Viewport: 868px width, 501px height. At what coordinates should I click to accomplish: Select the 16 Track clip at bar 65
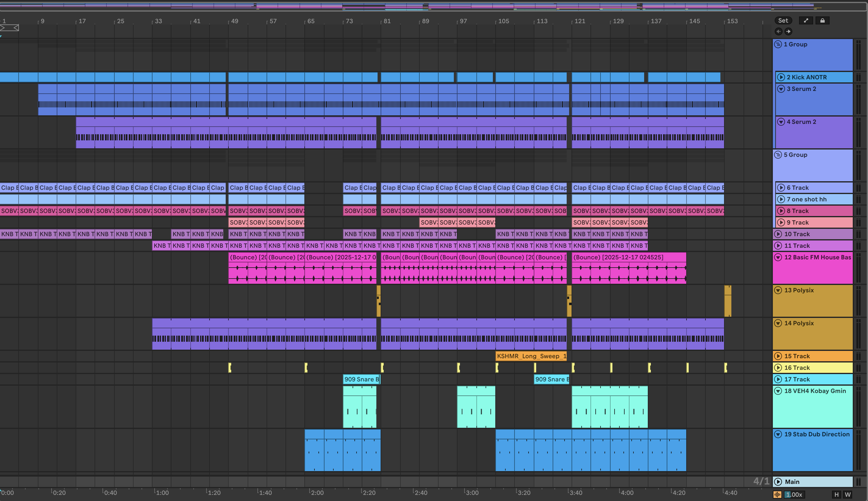(306, 368)
